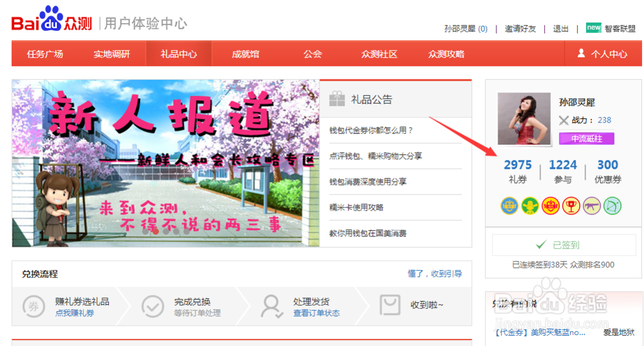Open the 实地调研 tab
This screenshot has width=644, height=346.
(x=111, y=54)
